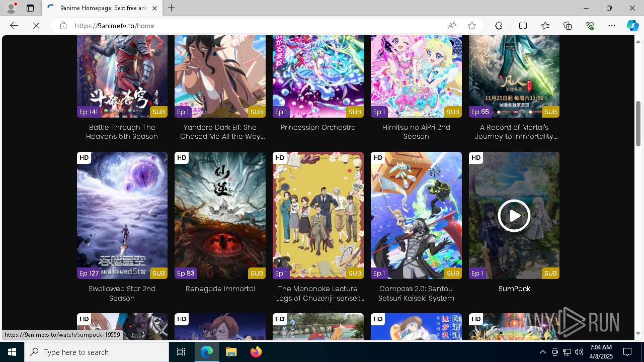This screenshot has width=644, height=362.
Task: Click A Record of Mortal's Journey title
Action: [x=516, y=132]
